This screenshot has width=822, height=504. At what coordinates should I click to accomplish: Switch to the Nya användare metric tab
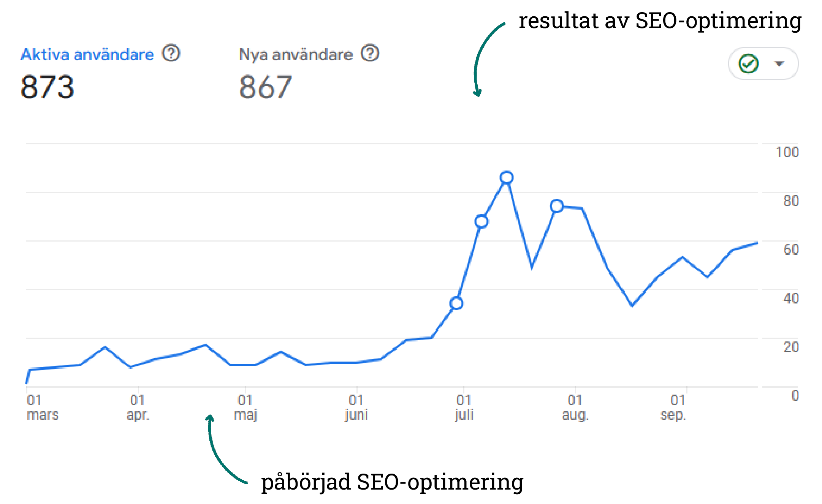[296, 55]
